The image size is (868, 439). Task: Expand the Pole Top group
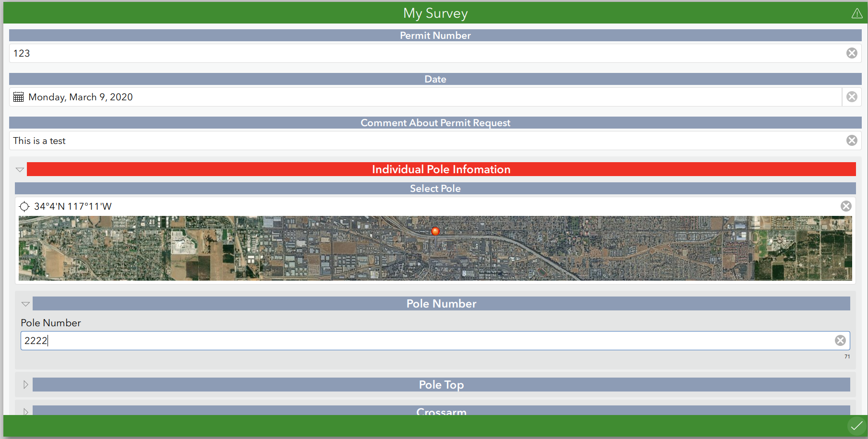click(25, 385)
